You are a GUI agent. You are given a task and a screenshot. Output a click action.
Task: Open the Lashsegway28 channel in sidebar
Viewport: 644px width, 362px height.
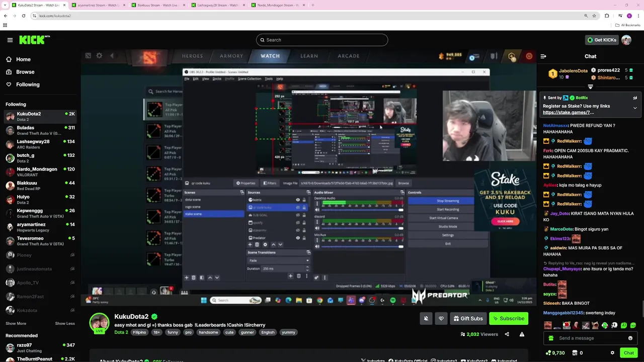[40, 144]
